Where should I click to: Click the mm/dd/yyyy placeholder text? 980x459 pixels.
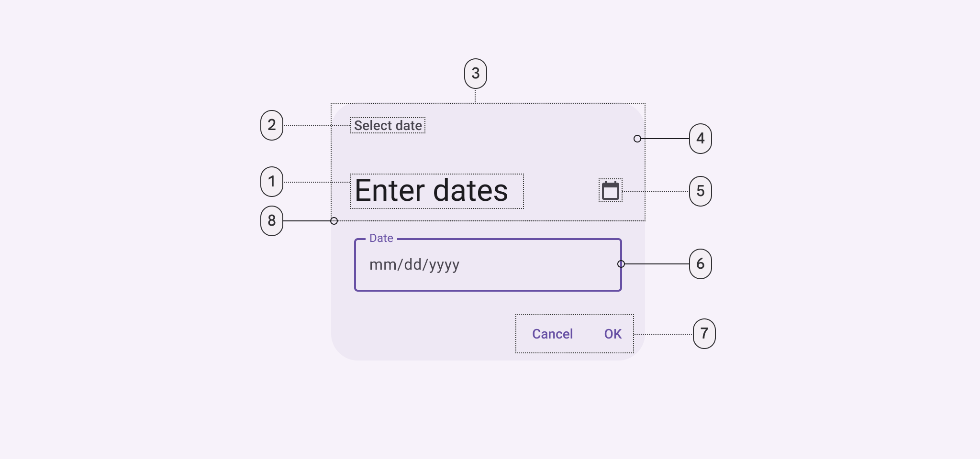tap(415, 265)
